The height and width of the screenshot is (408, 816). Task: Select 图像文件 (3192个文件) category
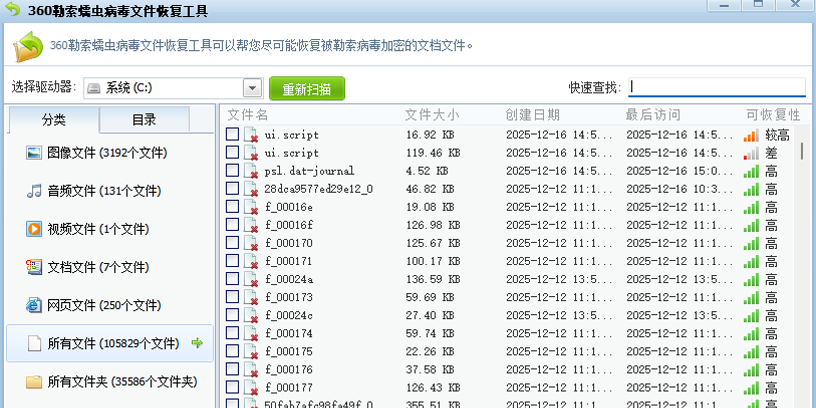pyautogui.click(x=110, y=153)
